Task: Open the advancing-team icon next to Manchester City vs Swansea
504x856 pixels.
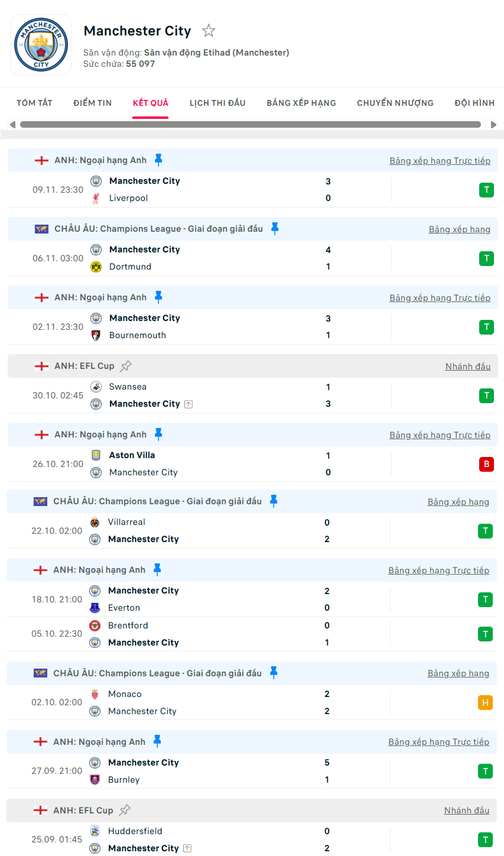Action: pos(188,404)
